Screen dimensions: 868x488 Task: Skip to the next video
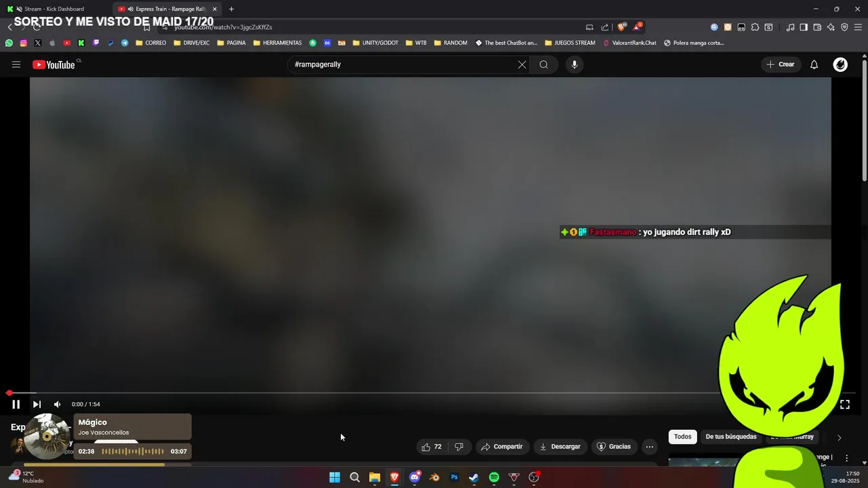click(37, 404)
